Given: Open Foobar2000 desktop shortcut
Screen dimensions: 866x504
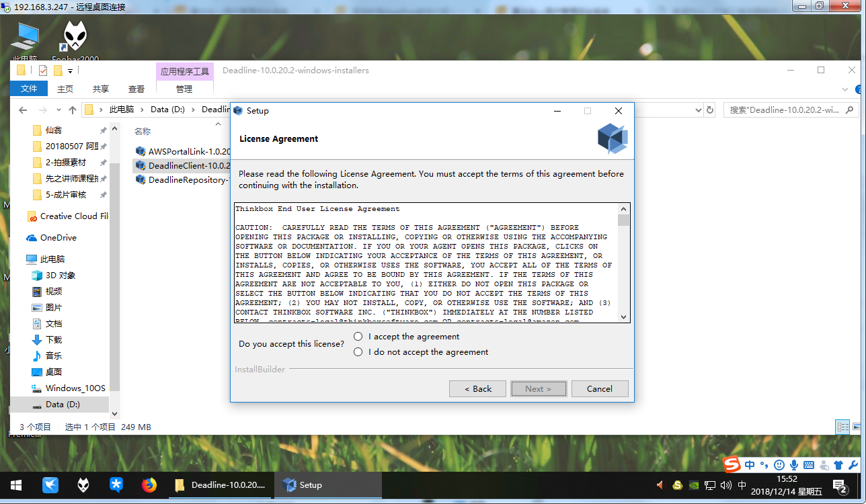Looking at the screenshot, I should 75,42.
